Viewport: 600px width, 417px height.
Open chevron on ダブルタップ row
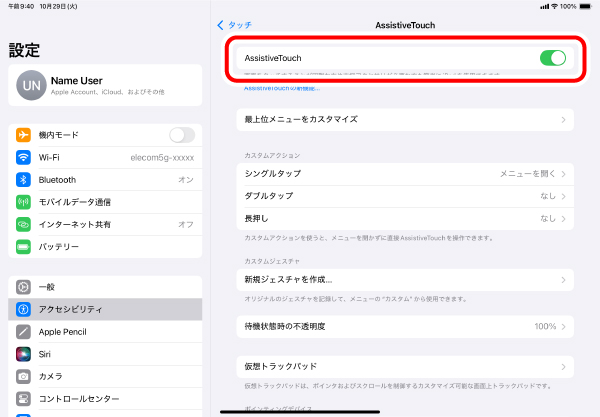pyautogui.click(x=563, y=196)
